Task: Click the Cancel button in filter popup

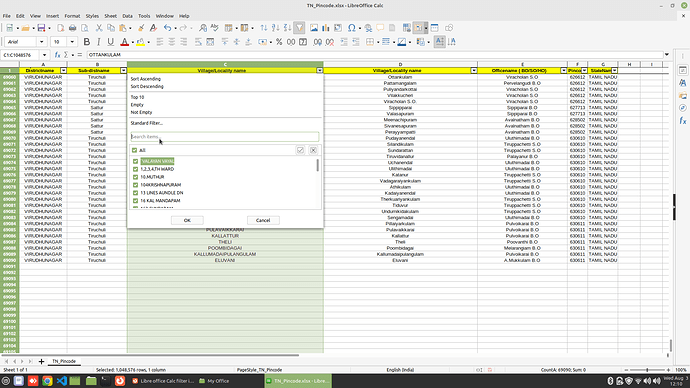Action: [x=263, y=220]
